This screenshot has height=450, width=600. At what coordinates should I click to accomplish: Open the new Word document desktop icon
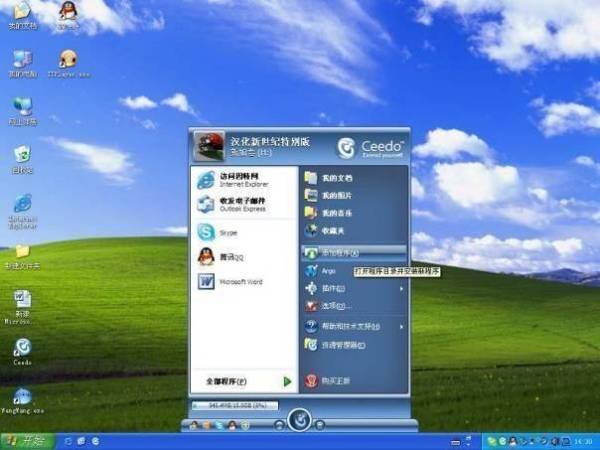coord(22,307)
